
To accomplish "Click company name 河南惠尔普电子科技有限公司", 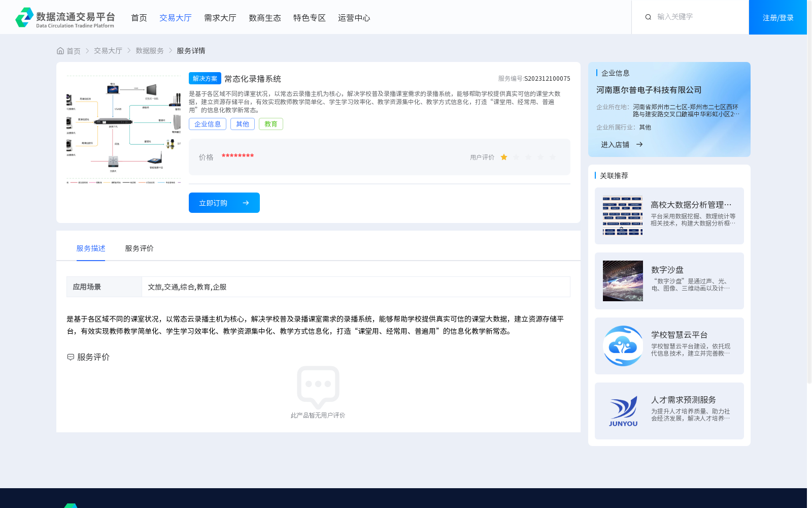I will click(x=649, y=90).
